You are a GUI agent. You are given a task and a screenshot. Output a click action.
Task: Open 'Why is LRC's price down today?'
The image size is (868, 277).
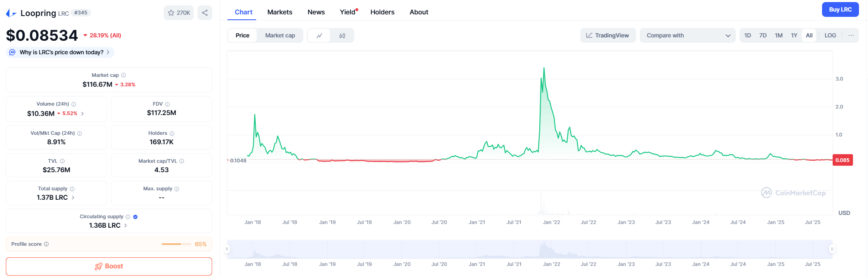pos(60,52)
